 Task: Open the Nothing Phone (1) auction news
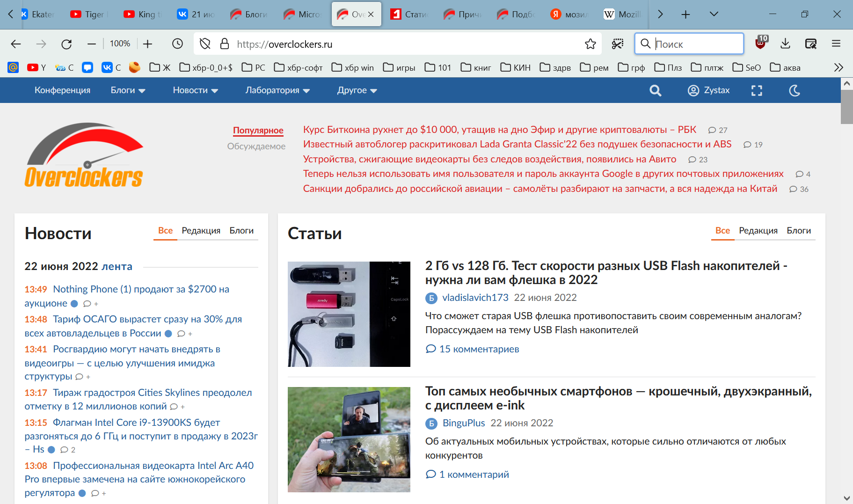pos(127,296)
